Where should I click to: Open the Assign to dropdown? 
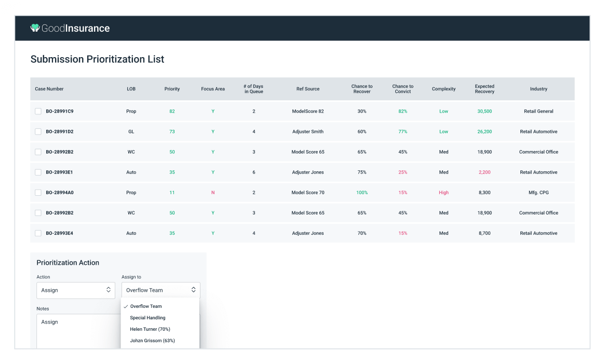point(160,290)
